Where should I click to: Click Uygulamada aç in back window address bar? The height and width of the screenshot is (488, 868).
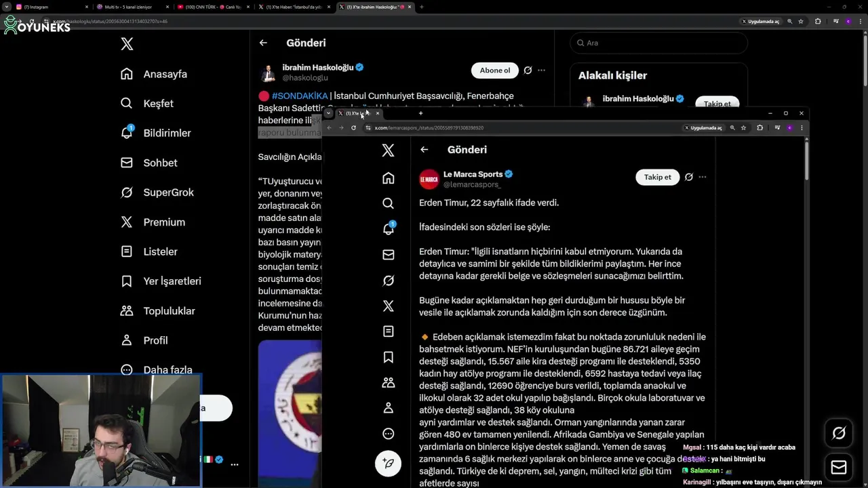point(760,21)
